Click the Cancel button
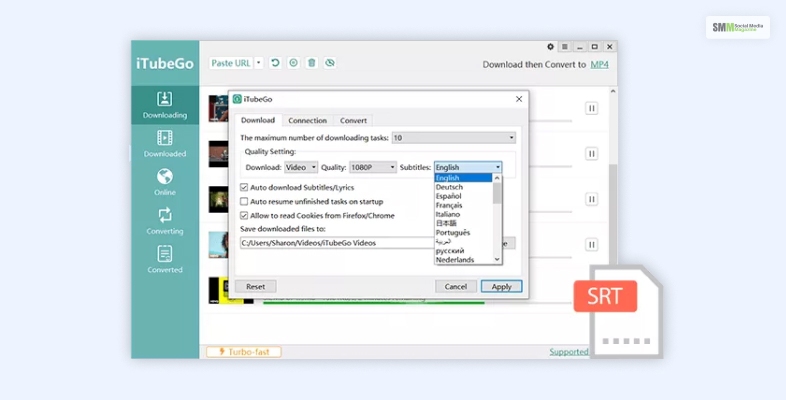This screenshot has width=786, height=400. pyautogui.click(x=456, y=287)
